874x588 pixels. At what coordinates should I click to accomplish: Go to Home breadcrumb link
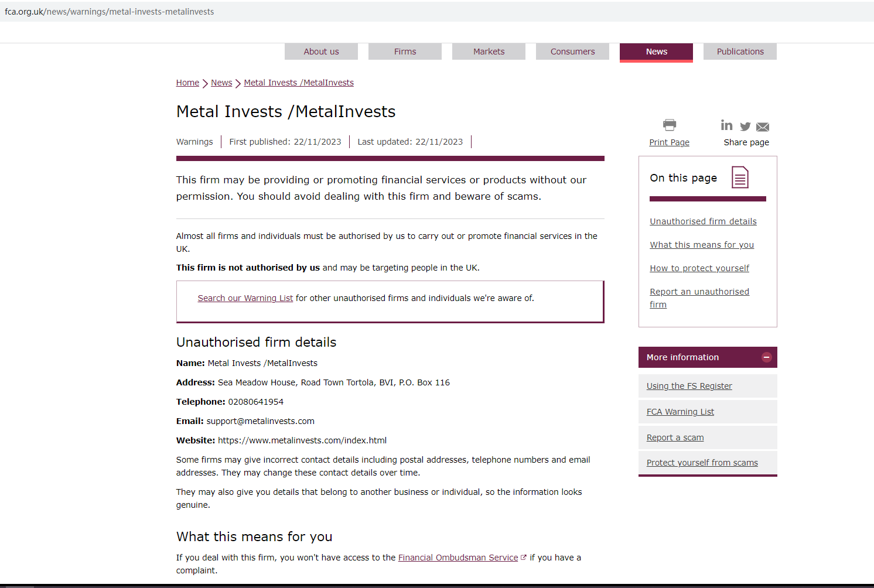(187, 83)
